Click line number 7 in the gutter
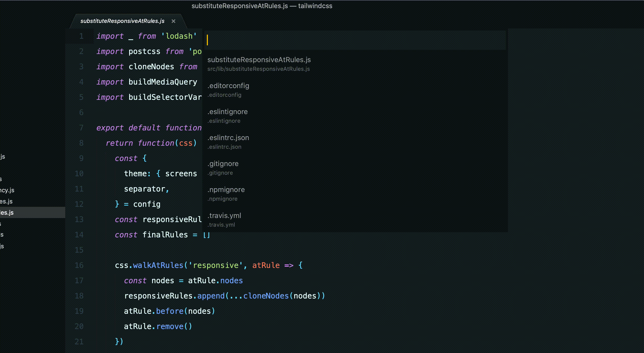The height and width of the screenshot is (353, 644). 81,128
